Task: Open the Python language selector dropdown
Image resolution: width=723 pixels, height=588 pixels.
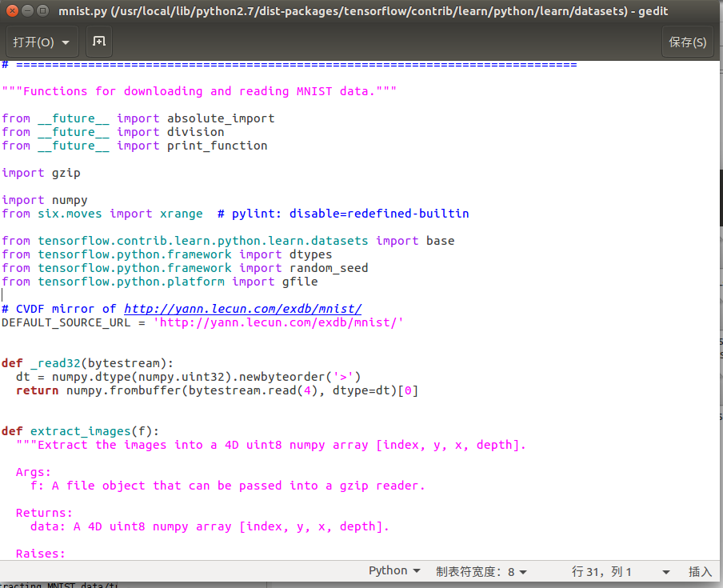Action: point(394,571)
